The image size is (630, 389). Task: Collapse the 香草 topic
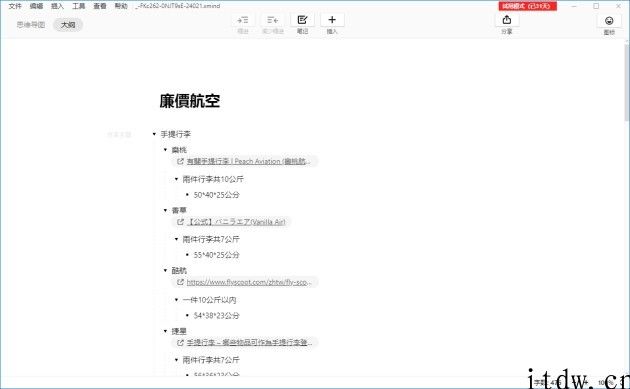coord(165,210)
